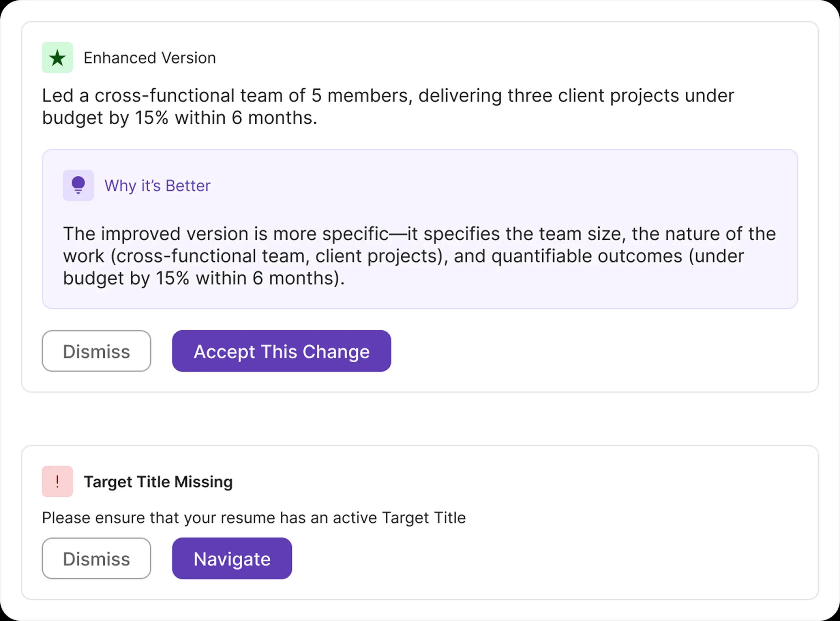Click the explanation paragraph starting The improved version
840x621 pixels.
click(x=419, y=256)
